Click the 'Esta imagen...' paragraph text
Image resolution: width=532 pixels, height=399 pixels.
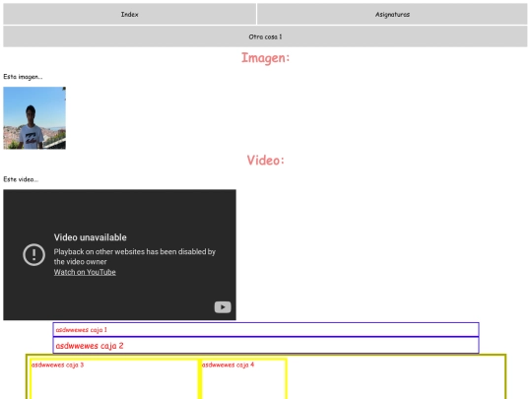click(x=23, y=77)
